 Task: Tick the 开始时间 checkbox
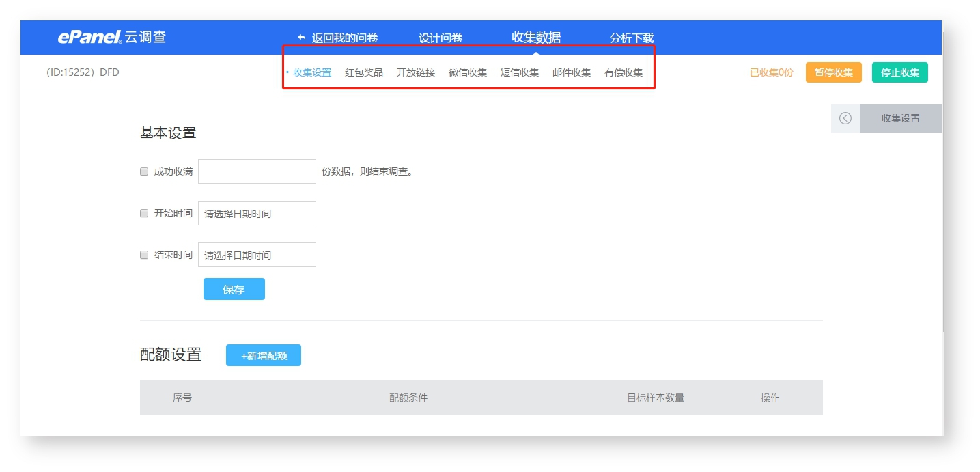pos(144,213)
